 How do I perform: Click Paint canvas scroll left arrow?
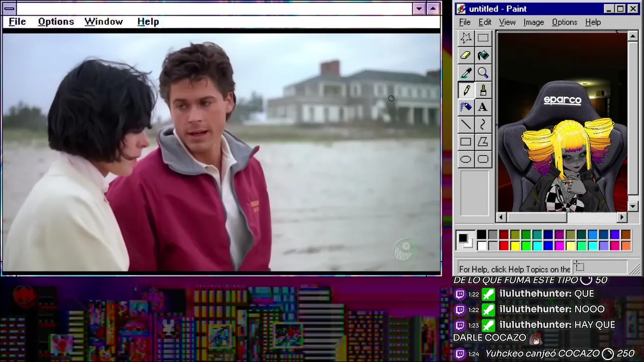click(x=501, y=217)
